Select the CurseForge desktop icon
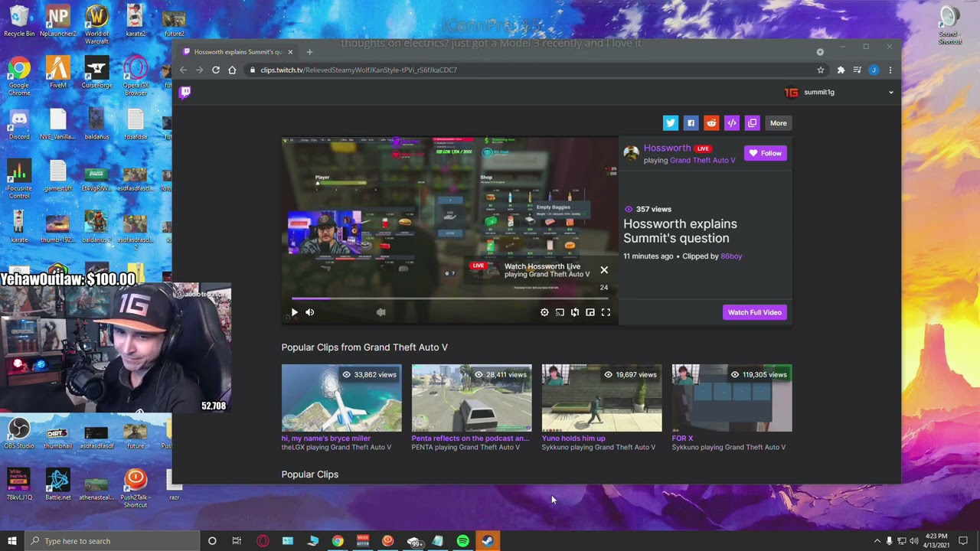 pyautogui.click(x=96, y=73)
